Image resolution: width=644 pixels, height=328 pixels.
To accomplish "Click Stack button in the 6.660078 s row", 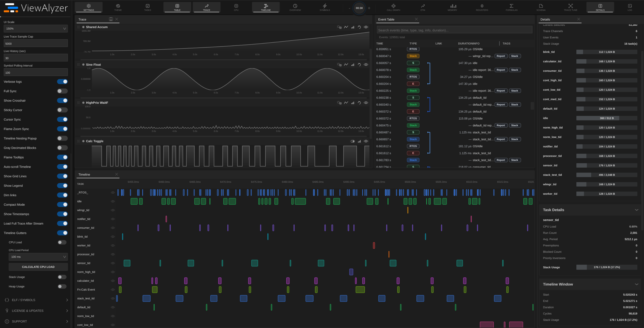I will (x=515, y=70).
